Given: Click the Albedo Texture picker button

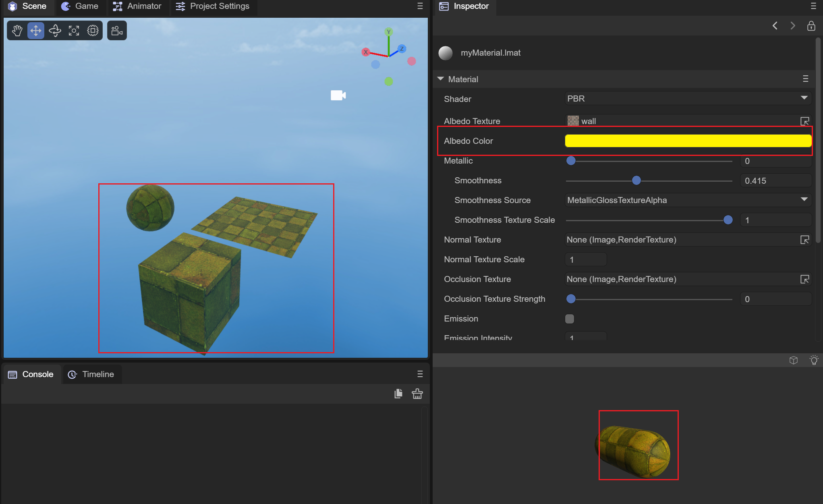Looking at the screenshot, I should (x=804, y=121).
